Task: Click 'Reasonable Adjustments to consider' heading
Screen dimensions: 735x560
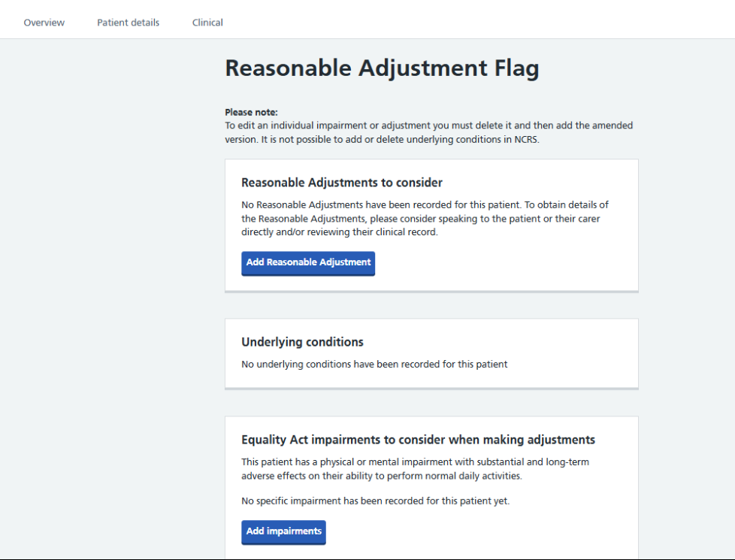Action: pyautogui.click(x=342, y=183)
